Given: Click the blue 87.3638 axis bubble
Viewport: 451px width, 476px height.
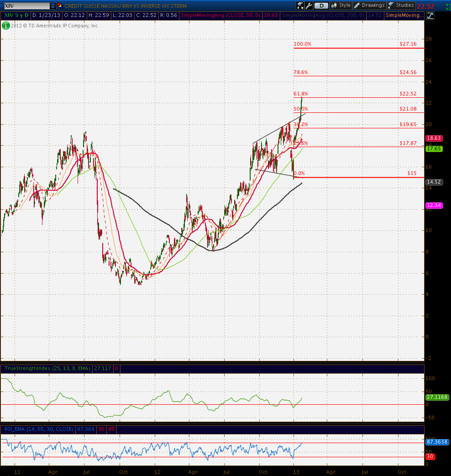Looking at the screenshot, I should click(437, 442).
